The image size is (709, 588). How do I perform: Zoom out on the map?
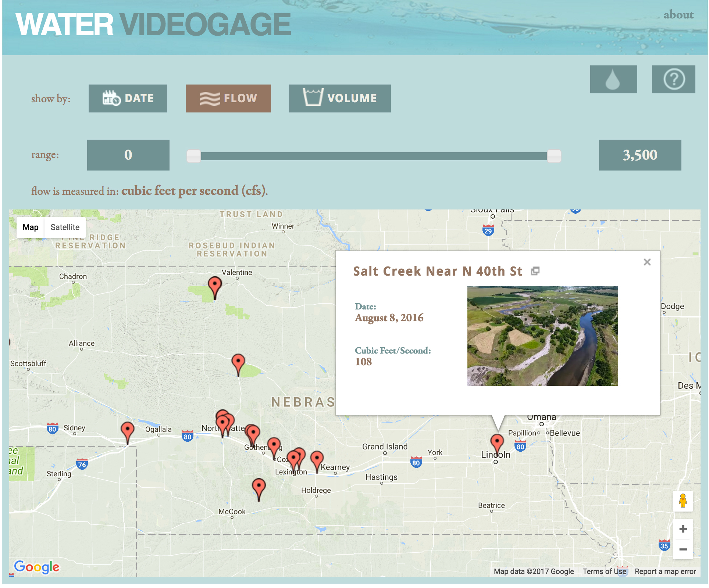click(x=683, y=549)
